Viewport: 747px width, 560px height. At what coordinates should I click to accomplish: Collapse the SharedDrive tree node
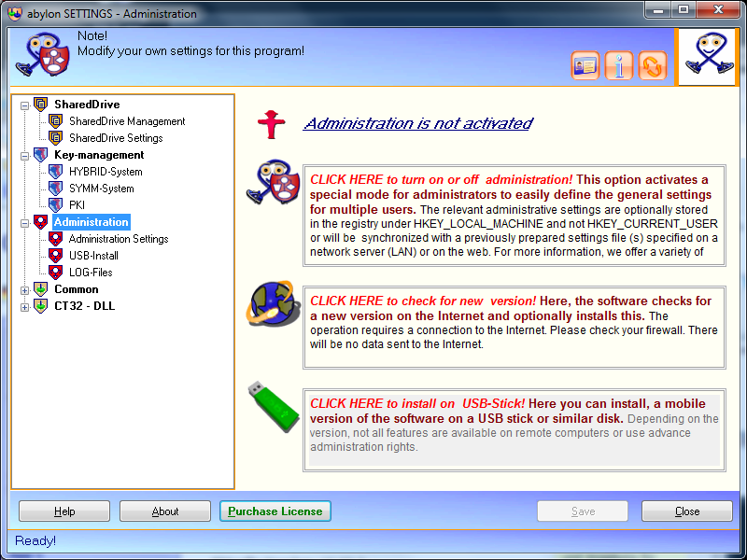(25, 105)
